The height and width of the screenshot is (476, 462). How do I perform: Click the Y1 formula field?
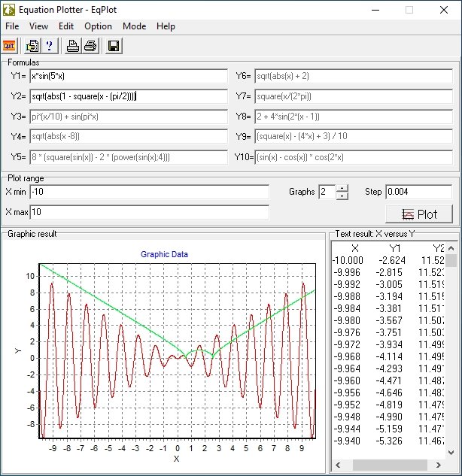pos(129,76)
